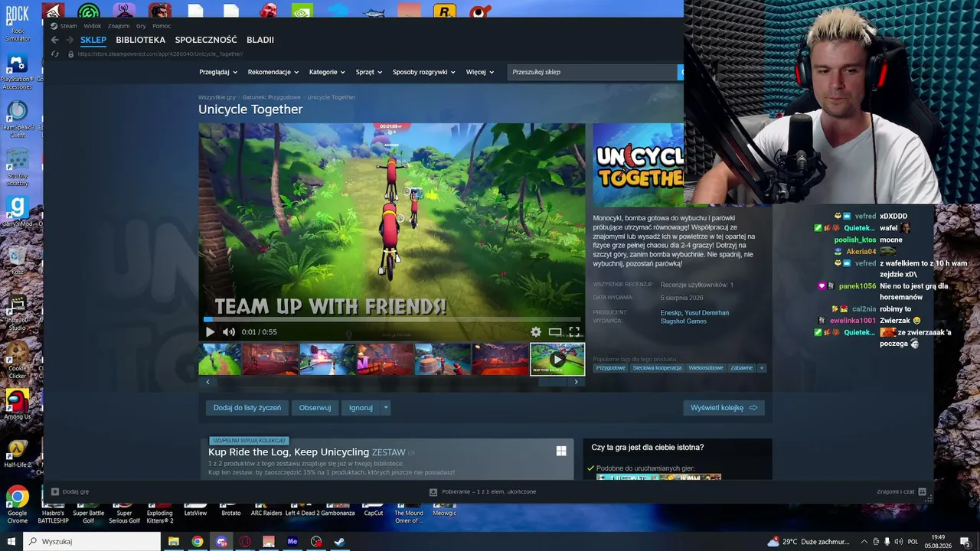The height and width of the screenshot is (551, 980).
Task: Show more tags with plus button
Action: (x=761, y=368)
